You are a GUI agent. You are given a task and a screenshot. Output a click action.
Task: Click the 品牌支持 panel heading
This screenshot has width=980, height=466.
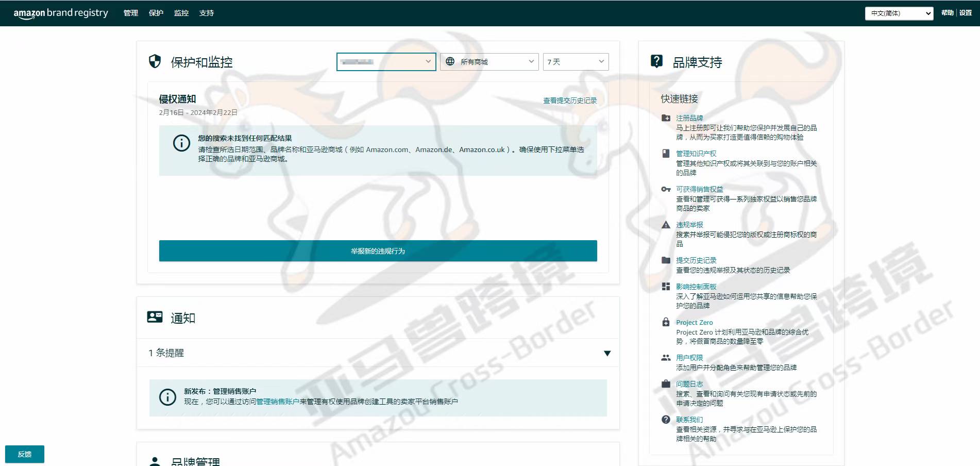698,62
